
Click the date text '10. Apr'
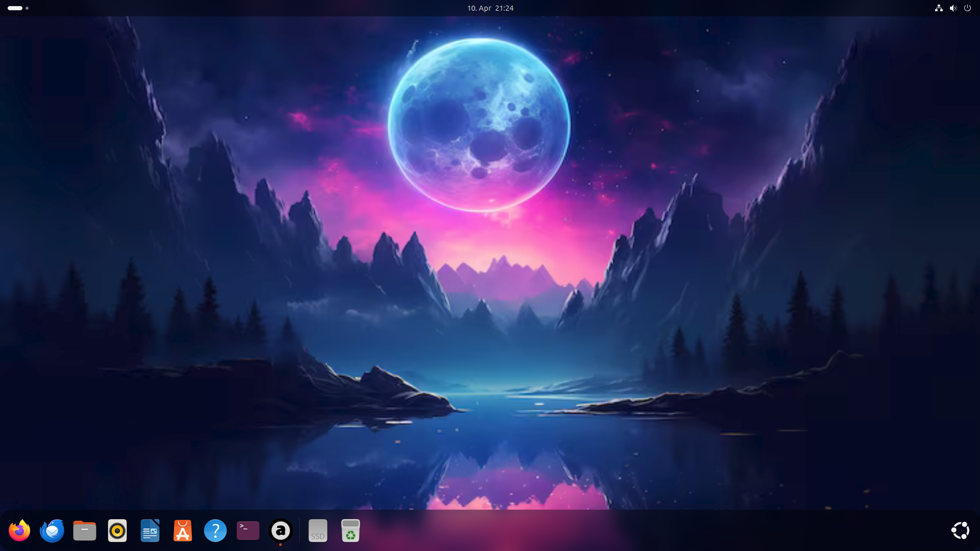coord(478,8)
